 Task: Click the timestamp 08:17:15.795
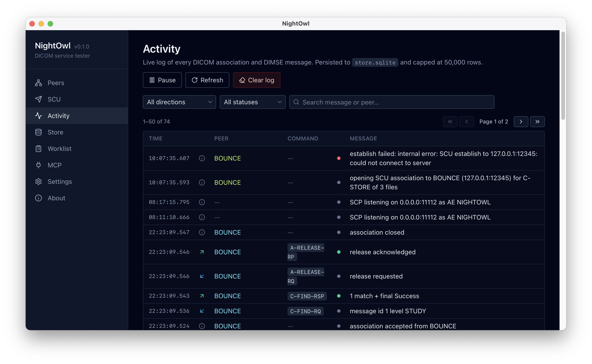pos(169,202)
